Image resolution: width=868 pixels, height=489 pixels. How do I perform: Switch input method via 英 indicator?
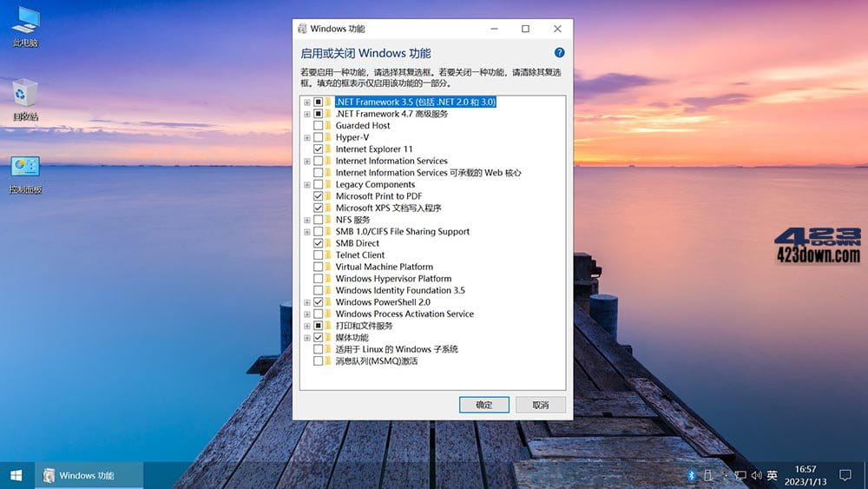773,475
